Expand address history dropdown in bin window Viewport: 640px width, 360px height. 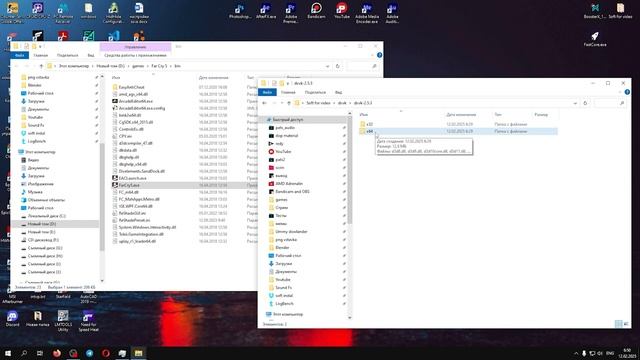(x=327, y=66)
